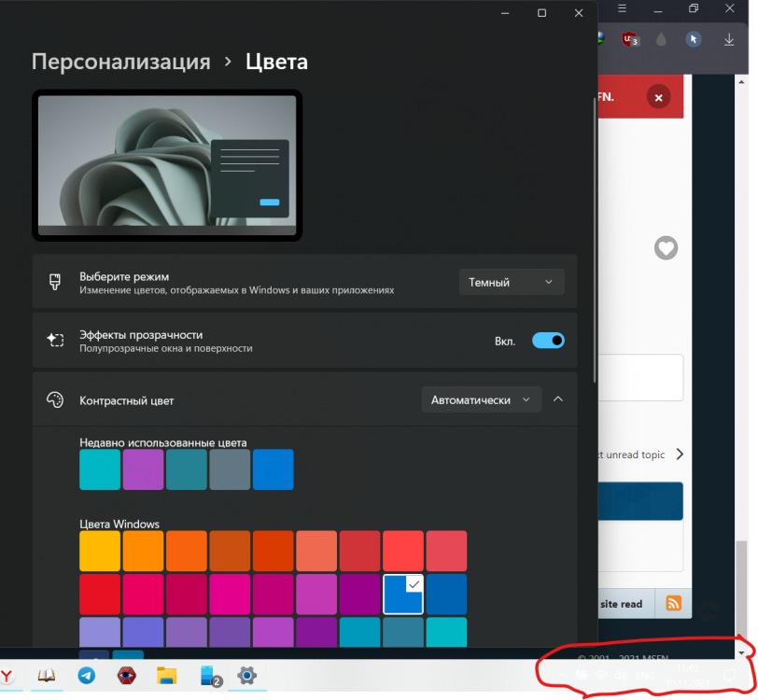Image resolution: width=758 pixels, height=700 pixels.
Task: Click the sparkle icon beside Эффекты прозрачности
Action: coord(55,340)
